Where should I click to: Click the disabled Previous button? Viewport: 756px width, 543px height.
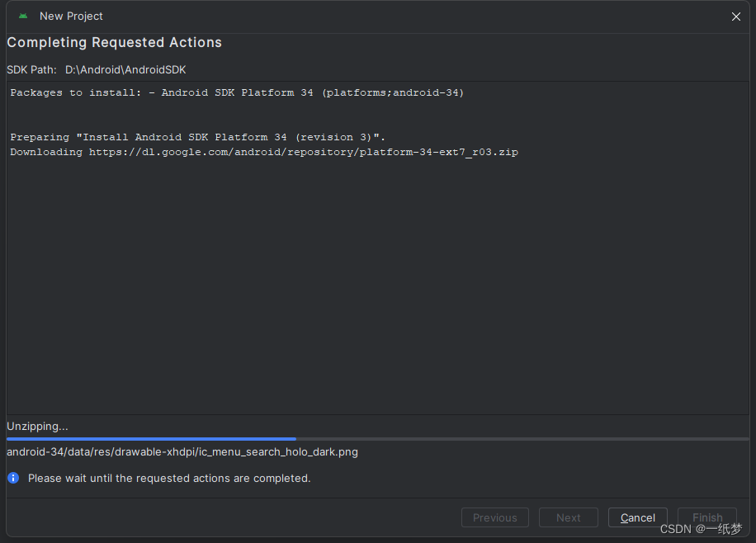coord(494,517)
